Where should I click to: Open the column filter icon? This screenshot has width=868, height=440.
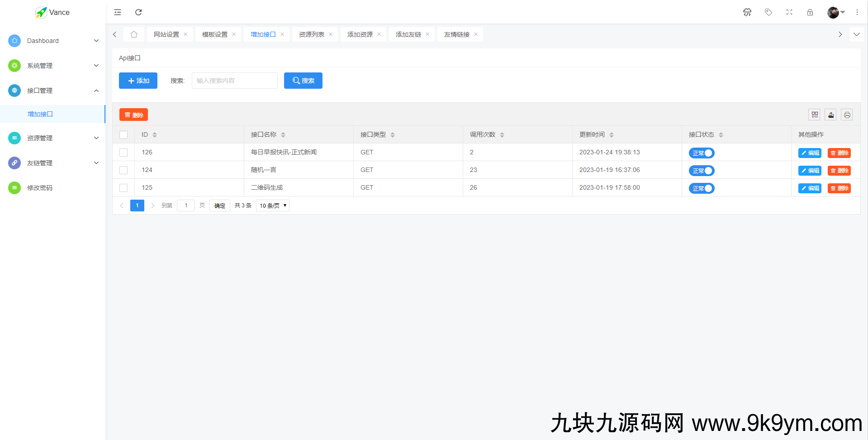coord(815,115)
